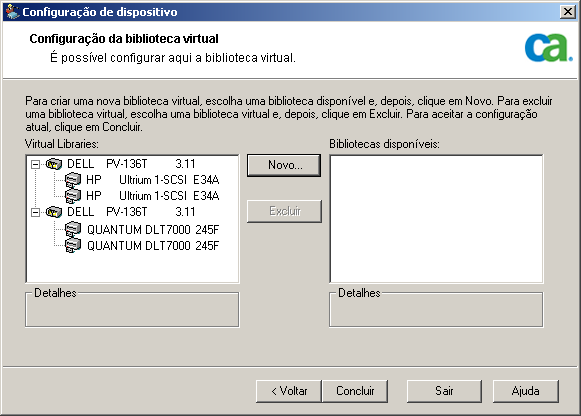
Task: Select first QUANTUM DLT7000 245F row
Action: pos(153,230)
